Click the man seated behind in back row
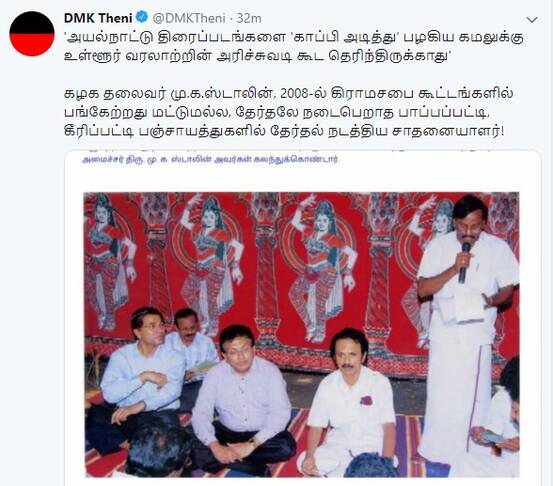This screenshot has height=486, width=553. (x=191, y=340)
